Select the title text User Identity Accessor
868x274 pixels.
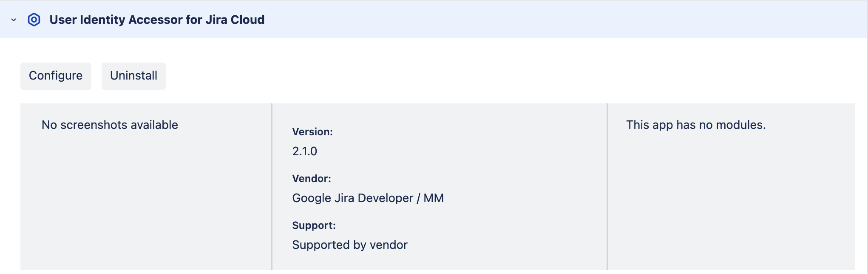[157, 20]
